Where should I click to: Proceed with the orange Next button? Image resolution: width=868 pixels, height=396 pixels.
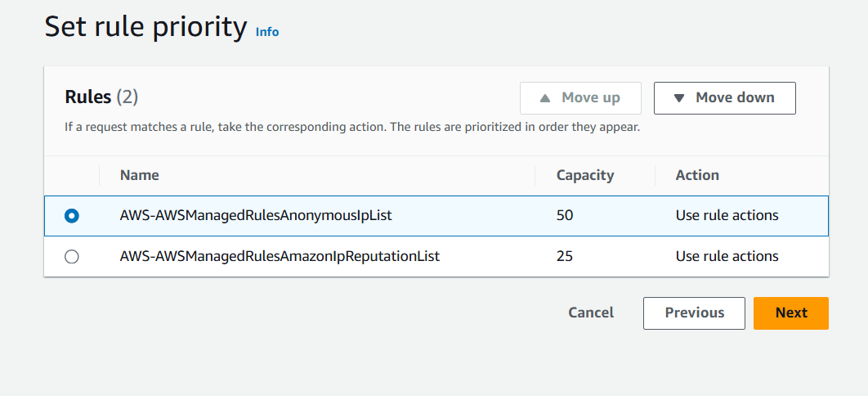point(790,313)
